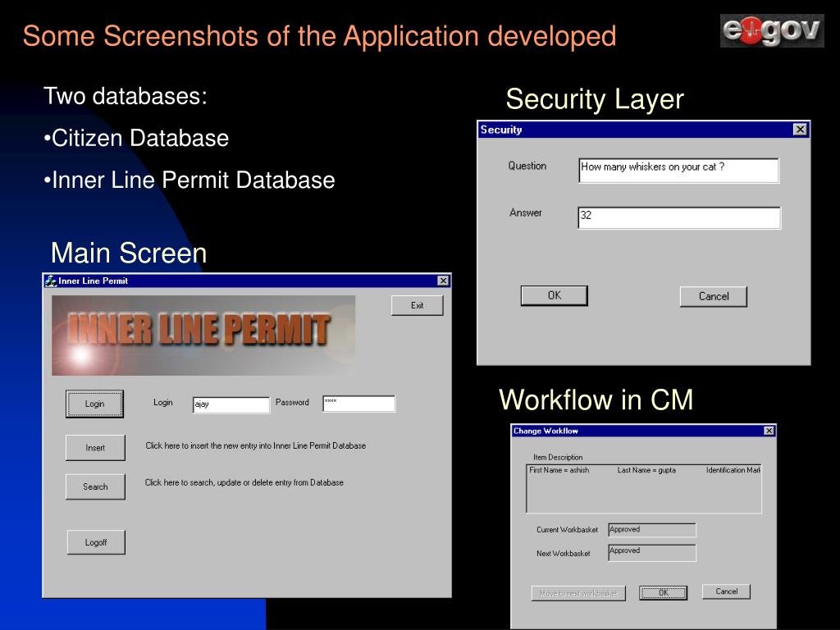Close the Change Workflow dialog
This screenshot has width=840, height=630.
(769, 431)
